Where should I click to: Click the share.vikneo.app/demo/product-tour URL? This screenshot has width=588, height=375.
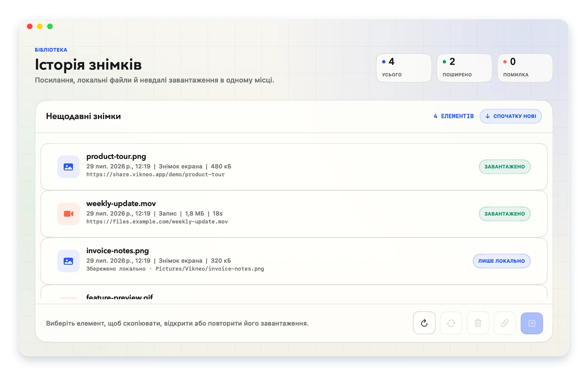pyautogui.click(x=155, y=175)
